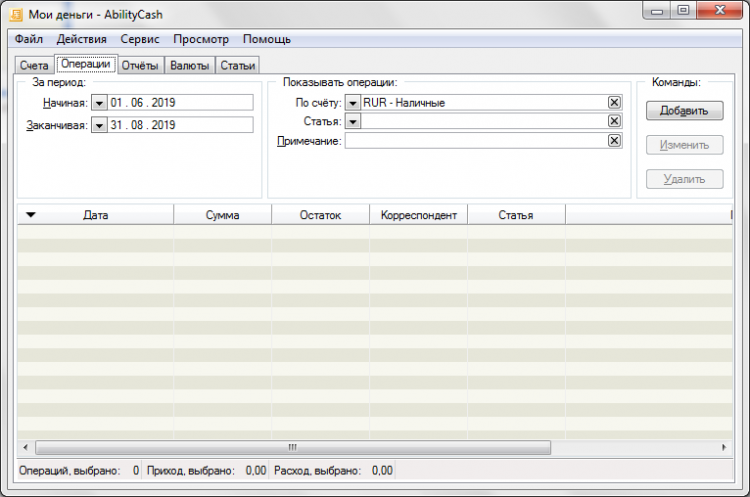Click the AbilityCash app icon in title bar
Viewport: 750px width, 497px height.
point(18,11)
